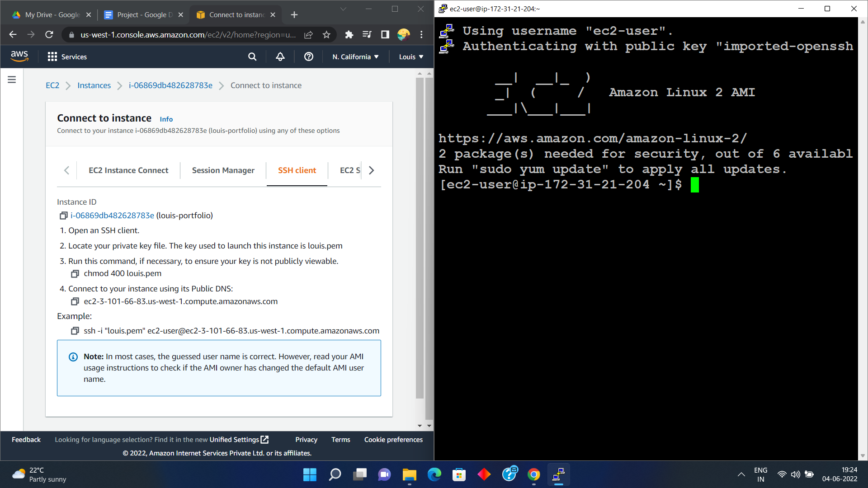Click the SSH client tab
Viewport: 868px width, 488px height.
(x=298, y=171)
